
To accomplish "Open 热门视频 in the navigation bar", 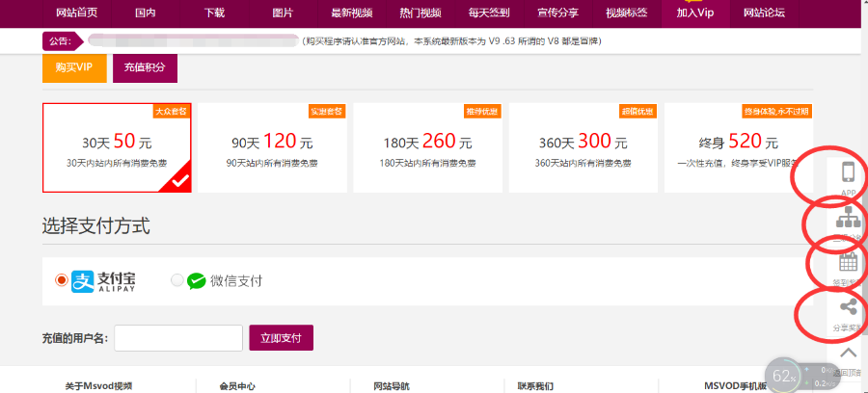I will pos(420,13).
